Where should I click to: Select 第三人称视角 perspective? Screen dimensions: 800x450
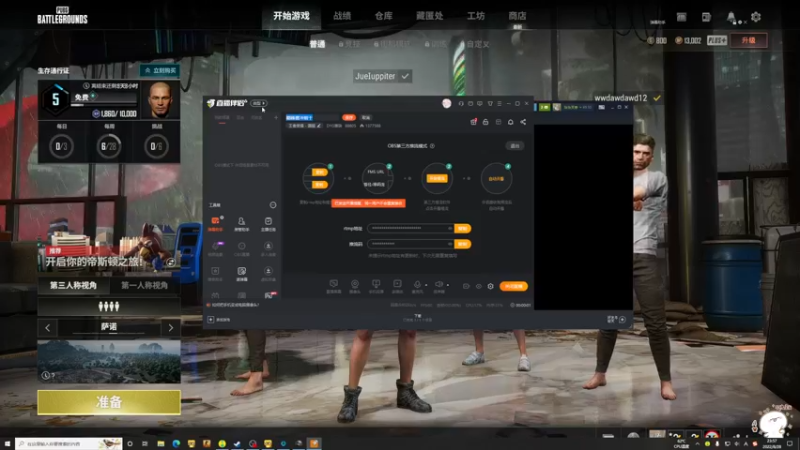point(73,285)
